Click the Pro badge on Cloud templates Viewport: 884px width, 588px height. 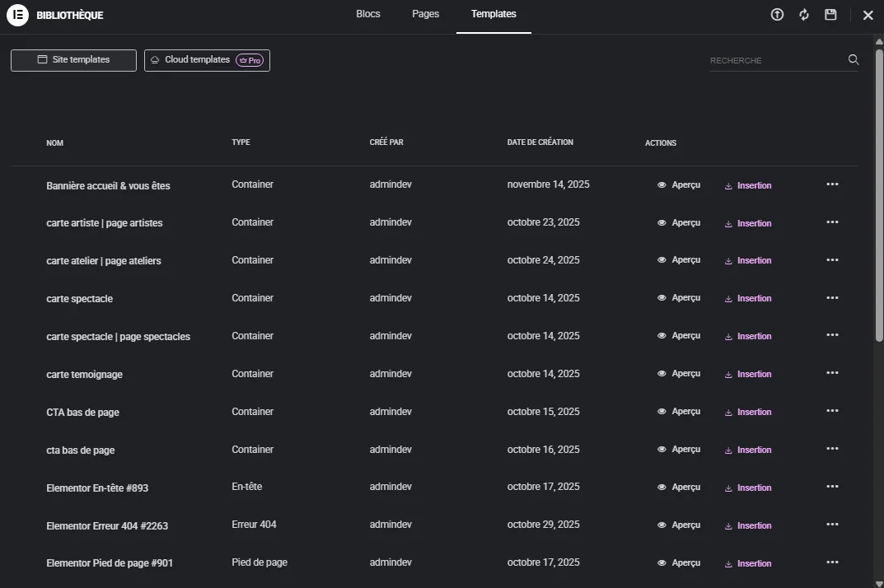click(250, 59)
